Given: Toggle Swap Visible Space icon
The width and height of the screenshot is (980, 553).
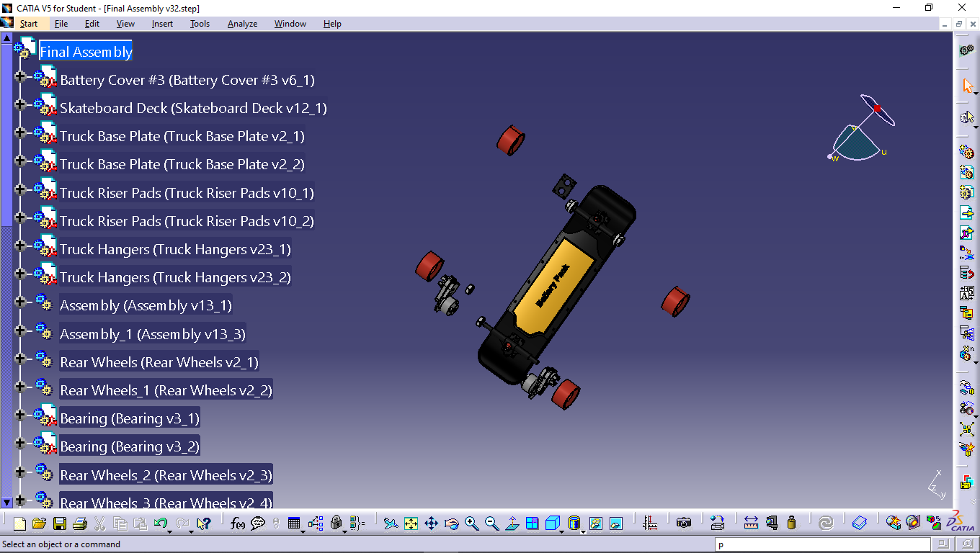Looking at the screenshot, I should [x=615, y=523].
